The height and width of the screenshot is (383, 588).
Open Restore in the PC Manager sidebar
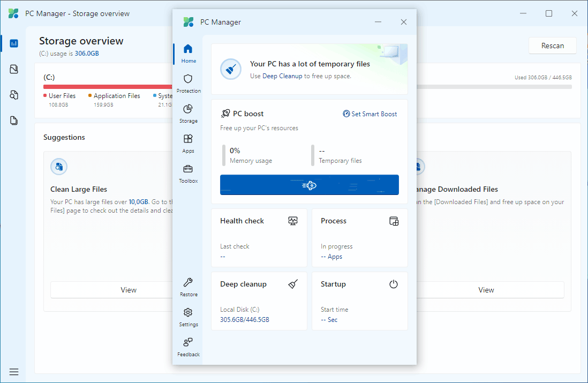pyautogui.click(x=189, y=287)
